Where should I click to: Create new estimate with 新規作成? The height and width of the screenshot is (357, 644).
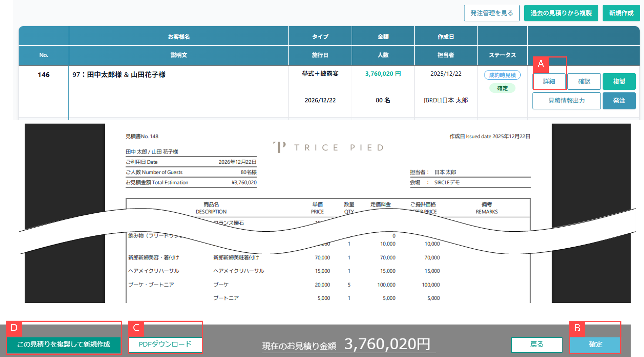coord(621,13)
